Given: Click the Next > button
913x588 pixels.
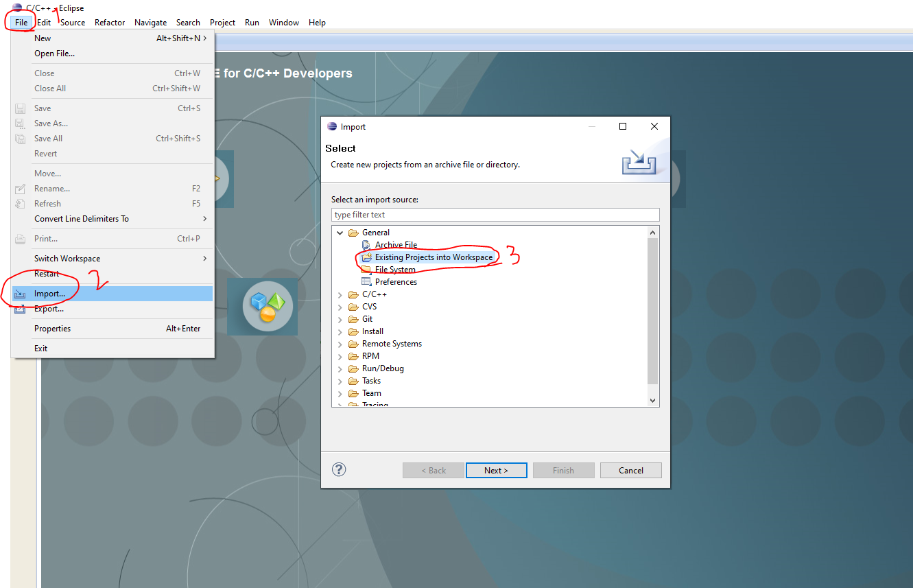Looking at the screenshot, I should 497,470.
